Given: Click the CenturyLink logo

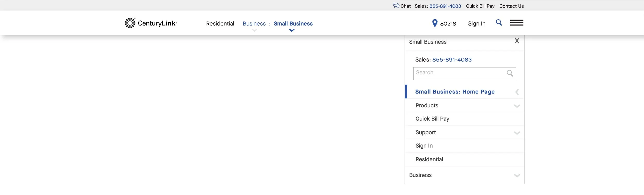Looking at the screenshot, I should 151,23.
